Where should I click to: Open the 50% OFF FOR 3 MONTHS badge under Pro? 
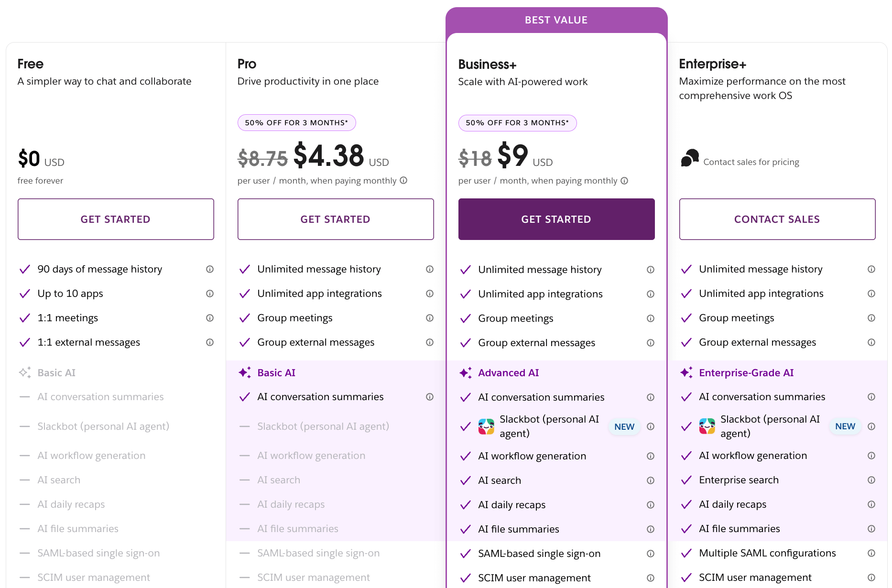(x=296, y=122)
